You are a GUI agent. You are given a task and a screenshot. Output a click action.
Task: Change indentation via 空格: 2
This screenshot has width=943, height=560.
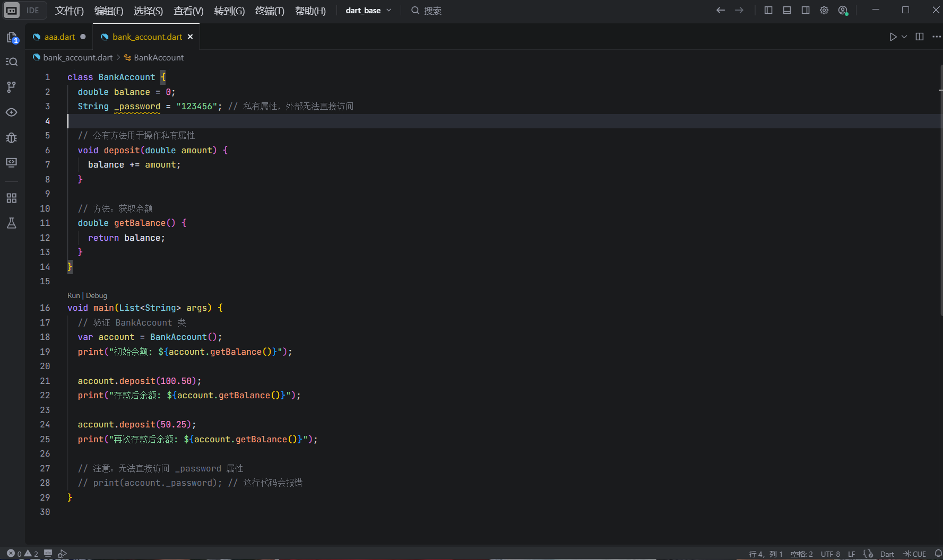pos(801,554)
